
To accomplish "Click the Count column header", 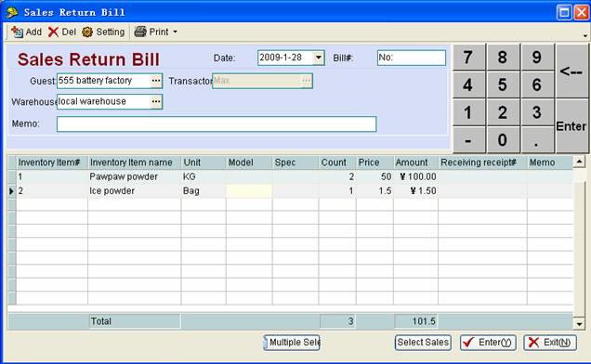I will pyautogui.click(x=337, y=162).
